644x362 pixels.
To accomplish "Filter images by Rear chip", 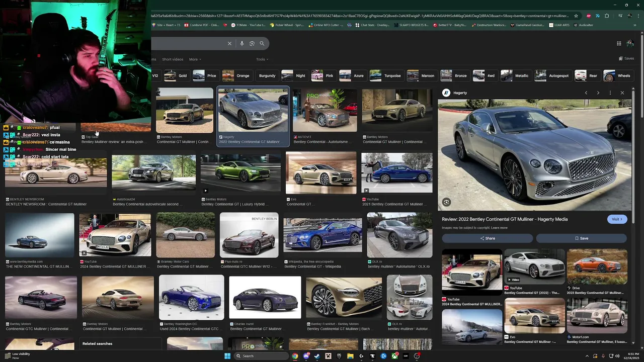I will pos(587,75).
